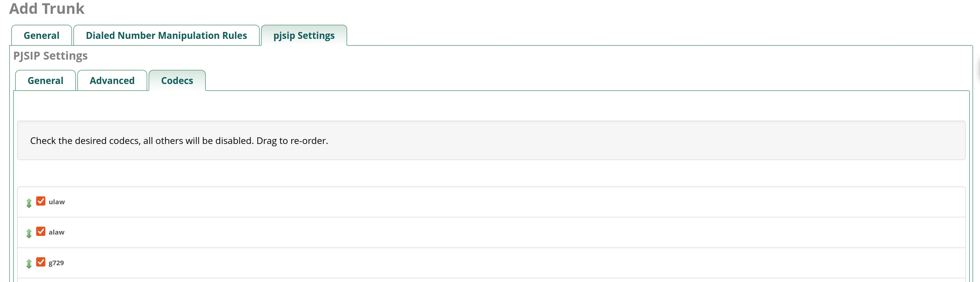The image size is (980, 282).
Task: Click the "Check the desired codecs" info message
Action: click(x=179, y=141)
